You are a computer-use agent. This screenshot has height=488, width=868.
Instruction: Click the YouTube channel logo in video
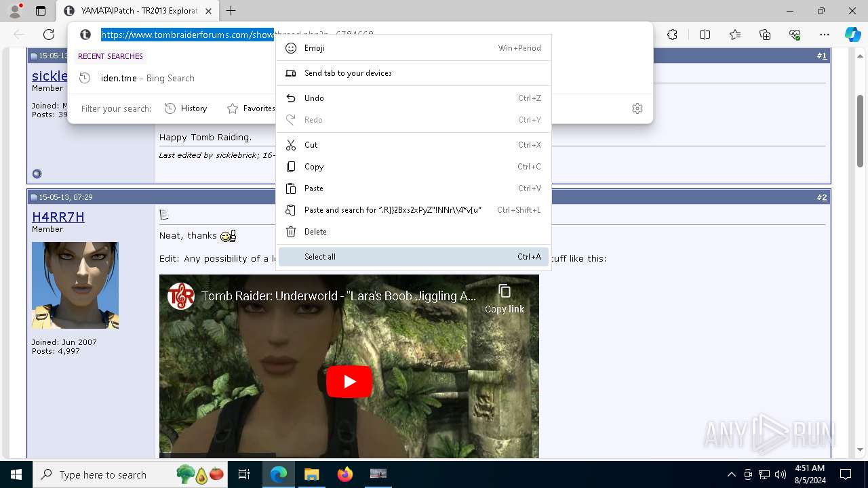click(x=181, y=296)
